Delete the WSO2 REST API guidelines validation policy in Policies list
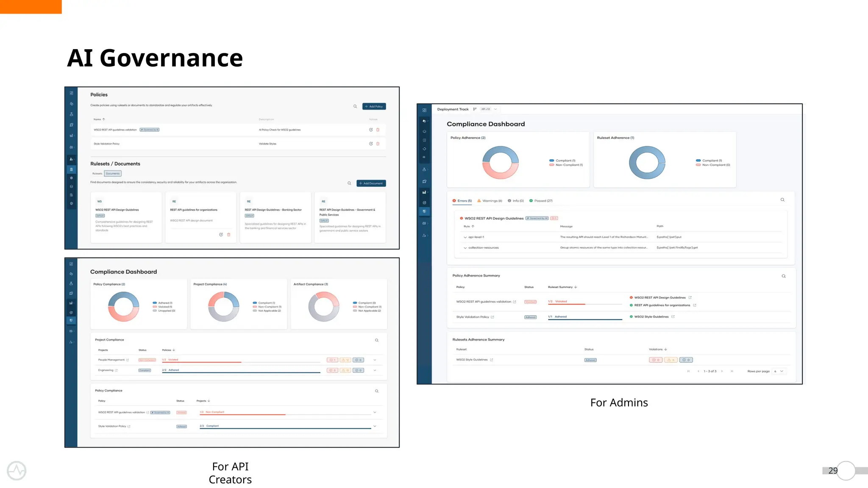The height and width of the screenshot is (488, 868). [378, 130]
